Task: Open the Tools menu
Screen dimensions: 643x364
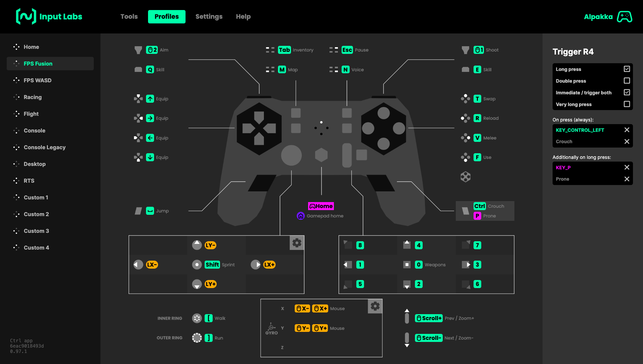Action: coord(129,17)
